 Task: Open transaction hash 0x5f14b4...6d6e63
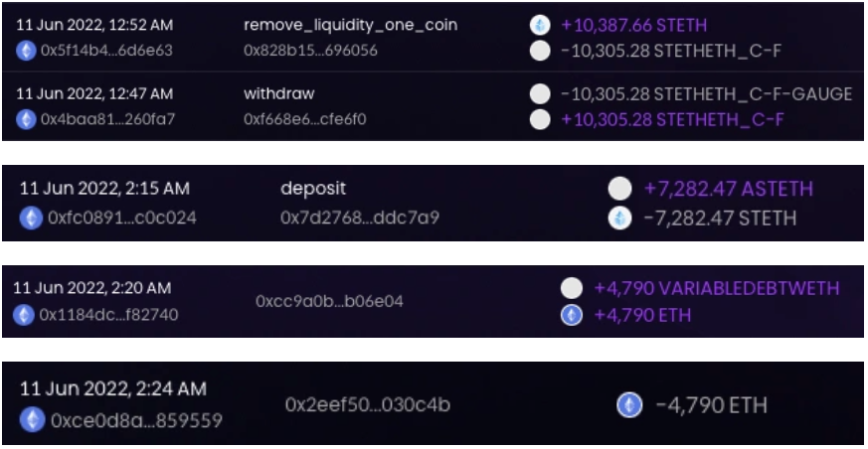[x=106, y=51]
